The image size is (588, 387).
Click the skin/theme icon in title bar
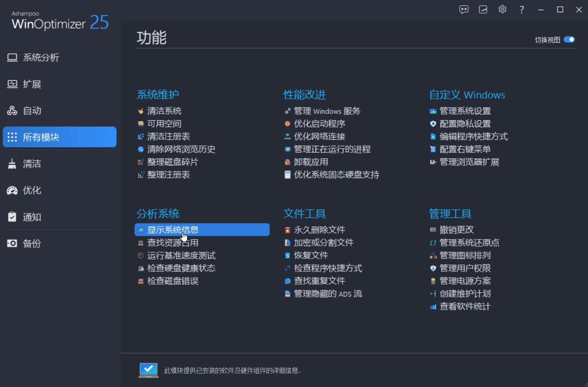pos(483,9)
